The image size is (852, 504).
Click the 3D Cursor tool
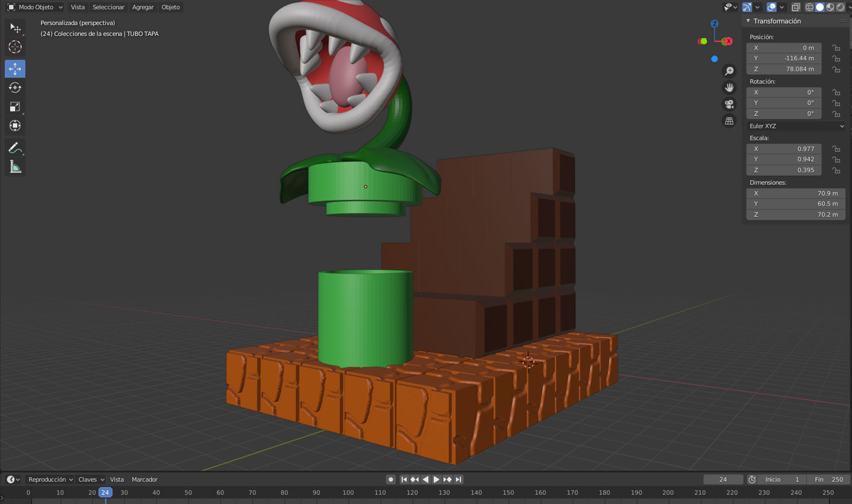coord(16,47)
